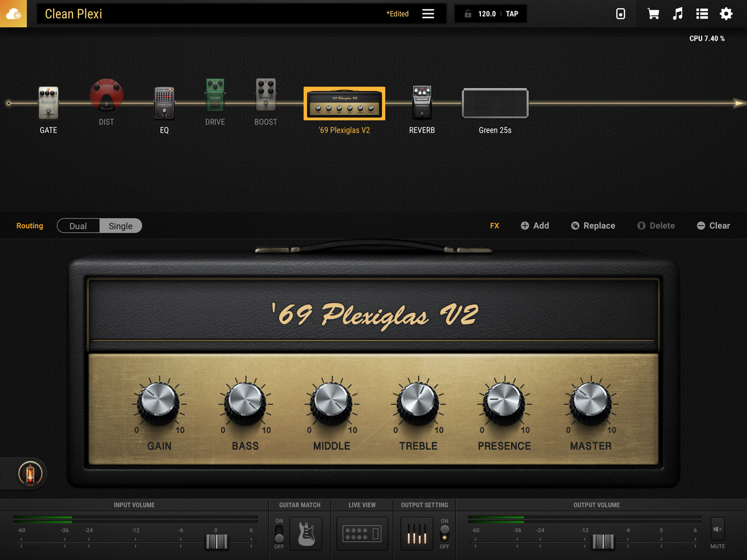The height and width of the screenshot is (560, 747).
Task: Delete the selected module
Action: pyautogui.click(x=656, y=226)
